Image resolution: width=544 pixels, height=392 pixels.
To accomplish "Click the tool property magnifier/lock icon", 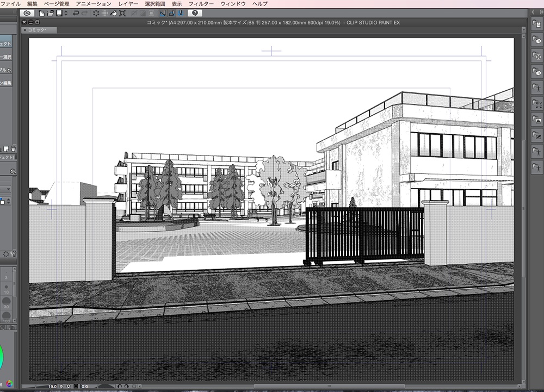I will click(13, 172).
